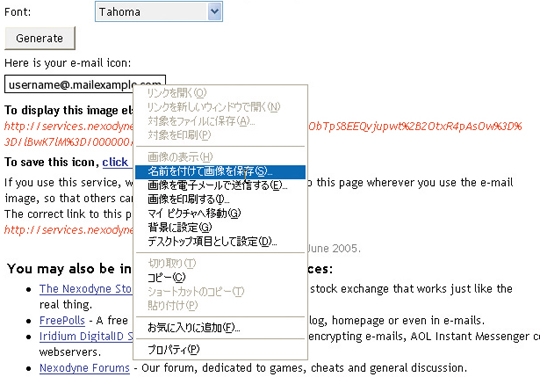
Task: Open the Font dropdown arrow
Action: point(214,12)
